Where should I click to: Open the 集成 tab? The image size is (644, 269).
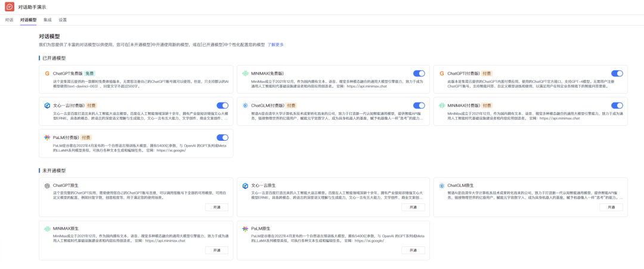point(48,20)
